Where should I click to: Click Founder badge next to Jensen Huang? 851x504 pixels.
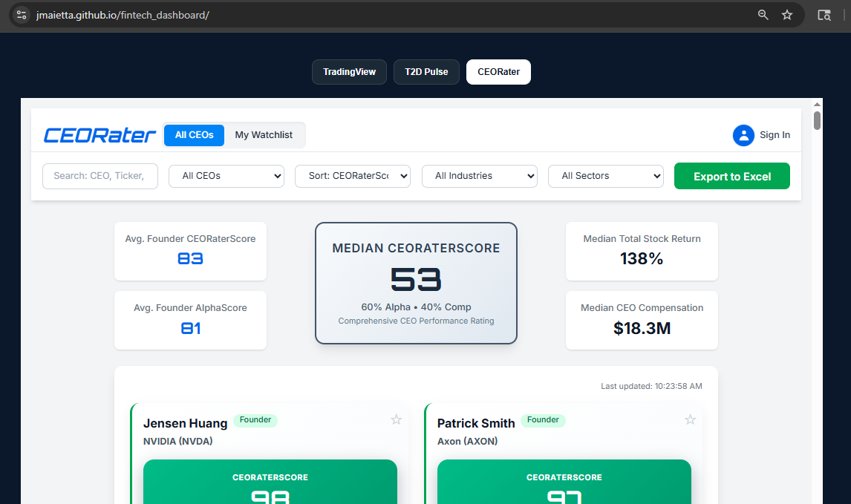pyautogui.click(x=255, y=420)
